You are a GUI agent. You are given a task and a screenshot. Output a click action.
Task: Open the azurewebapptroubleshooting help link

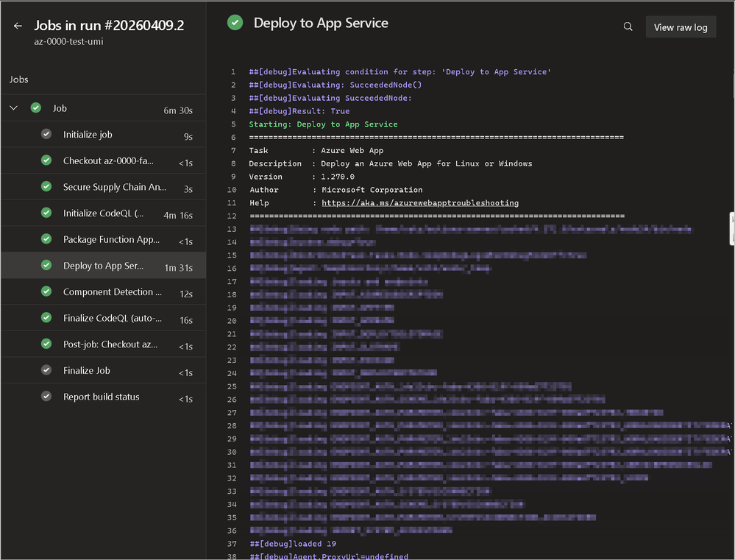pyautogui.click(x=419, y=203)
